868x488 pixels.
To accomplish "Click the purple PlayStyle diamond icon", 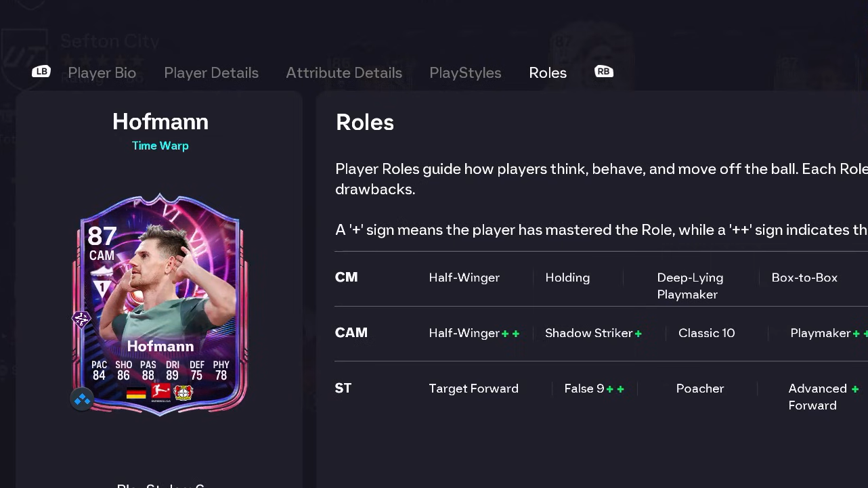I will point(81,319).
